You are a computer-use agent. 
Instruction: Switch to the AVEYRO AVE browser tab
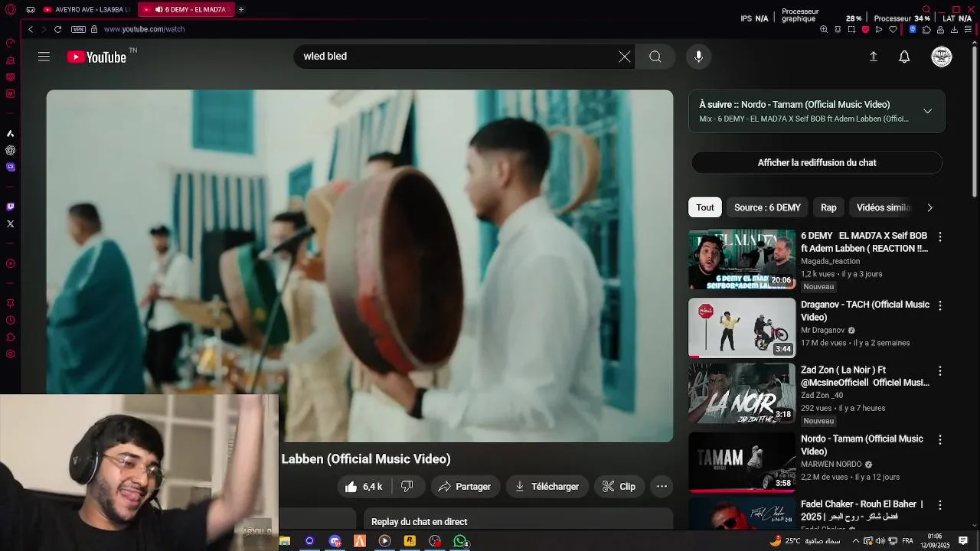[86, 9]
